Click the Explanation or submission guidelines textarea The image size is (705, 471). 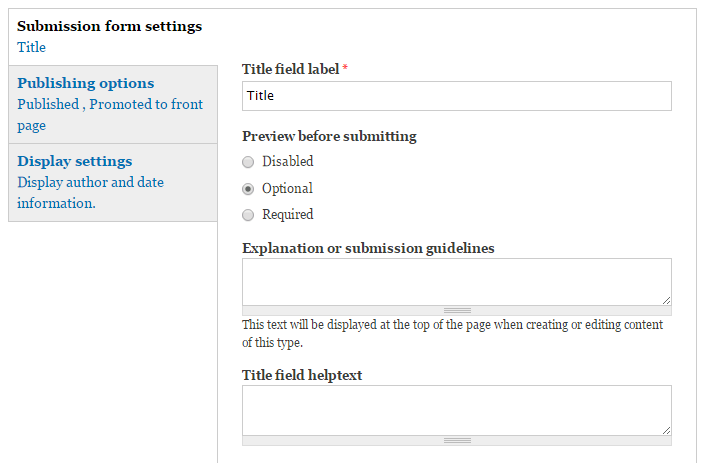(x=456, y=281)
